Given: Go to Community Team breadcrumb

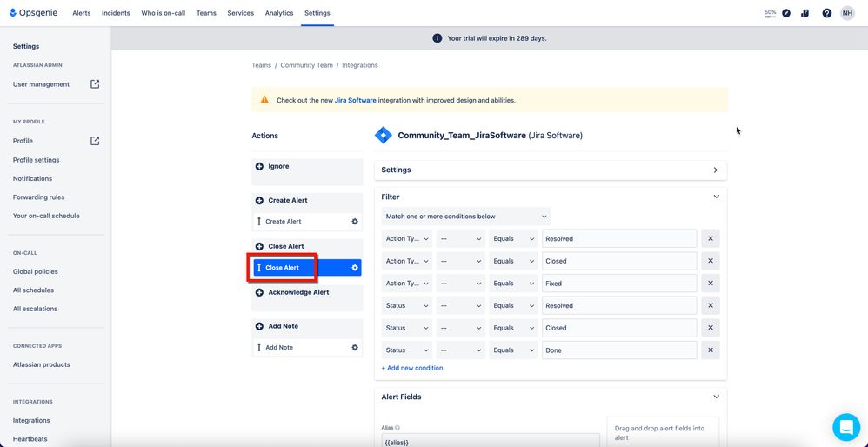Looking at the screenshot, I should 307,65.
